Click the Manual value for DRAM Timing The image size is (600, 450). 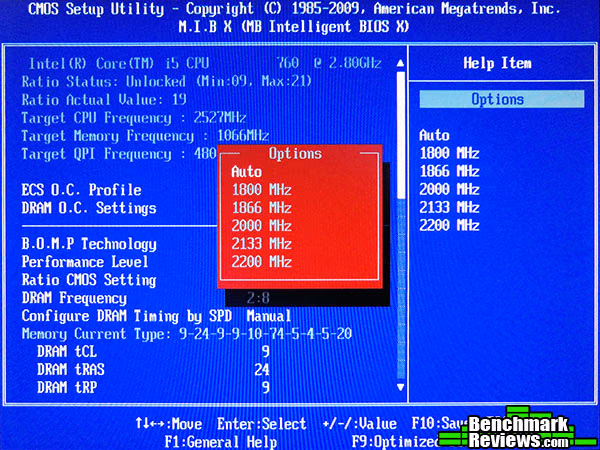coord(269,316)
